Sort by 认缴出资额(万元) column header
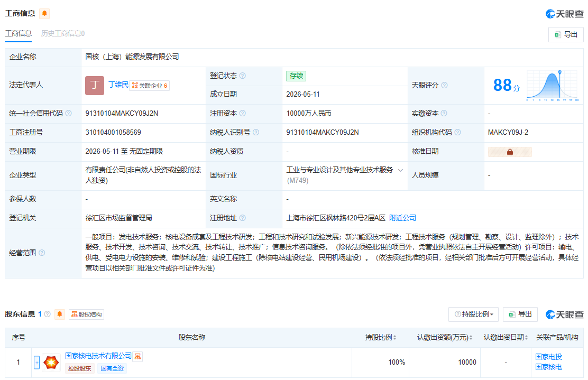 [445, 337]
